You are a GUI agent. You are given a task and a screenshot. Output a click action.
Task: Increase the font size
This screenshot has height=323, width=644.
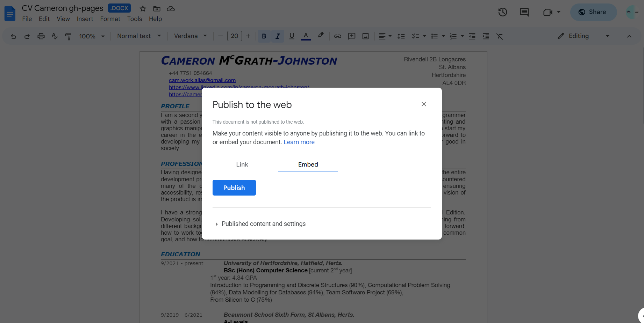(x=248, y=36)
